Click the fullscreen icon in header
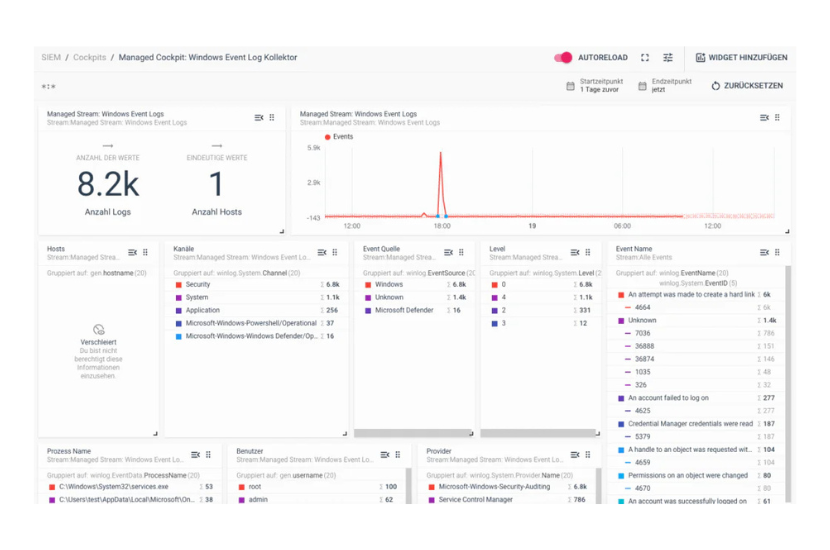The height and width of the screenshot is (550, 830). click(645, 58)
